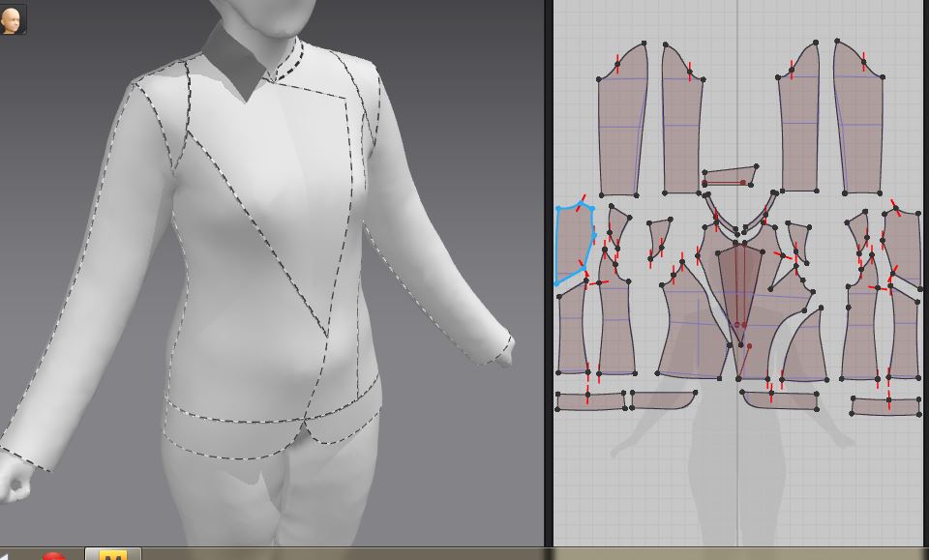
Task: Select the leftmost hem band pattern piece
Action: pos(590,400)
